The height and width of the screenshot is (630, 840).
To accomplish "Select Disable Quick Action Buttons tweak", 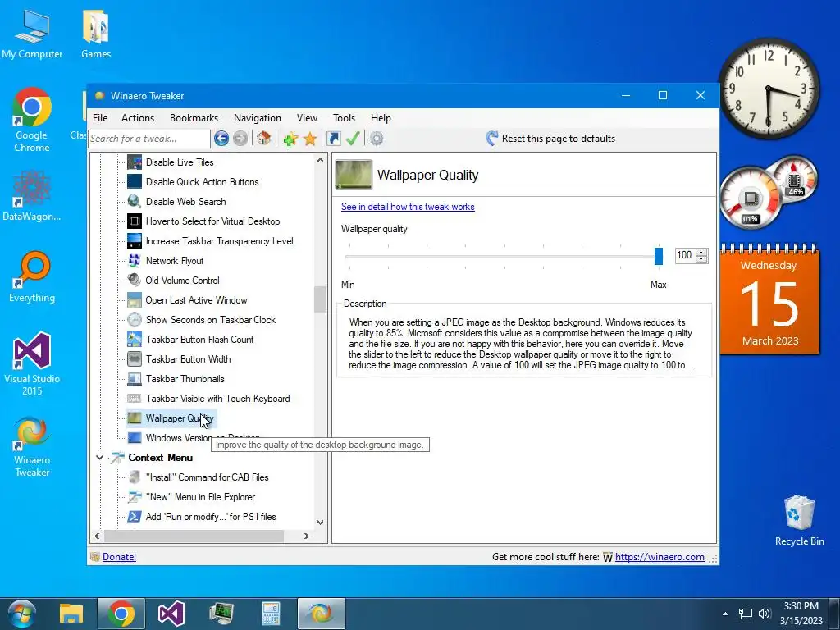I will [x=202, y=182].
